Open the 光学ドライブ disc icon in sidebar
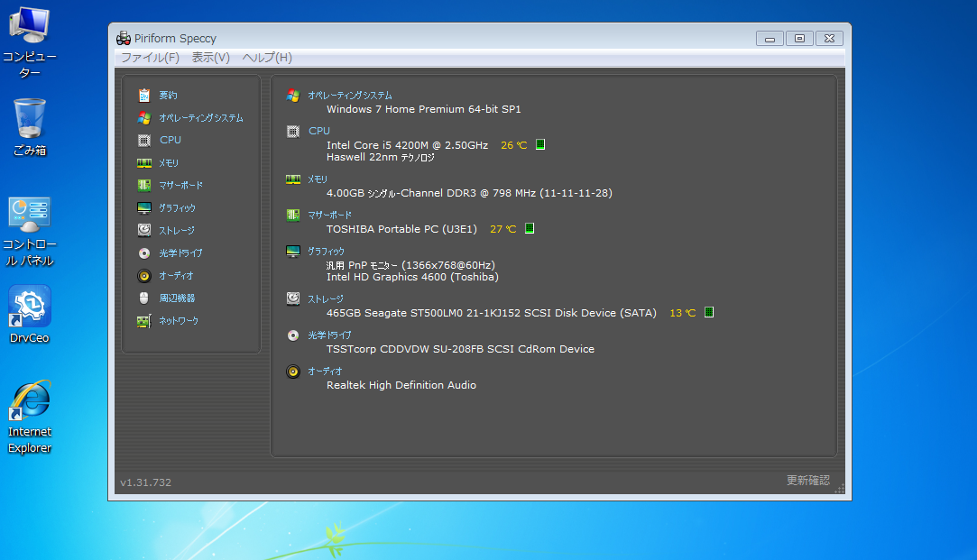The width and height of the screenshot is (977, 560). tap(144, 252)
